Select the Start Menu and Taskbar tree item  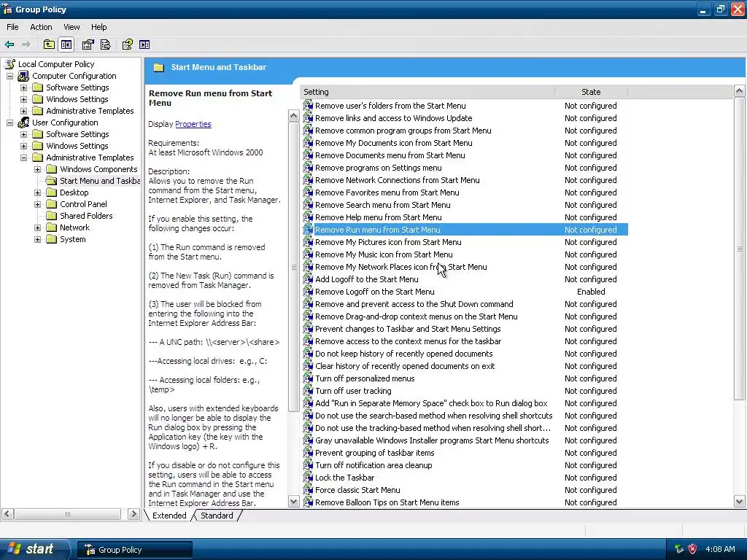point(99,181)
